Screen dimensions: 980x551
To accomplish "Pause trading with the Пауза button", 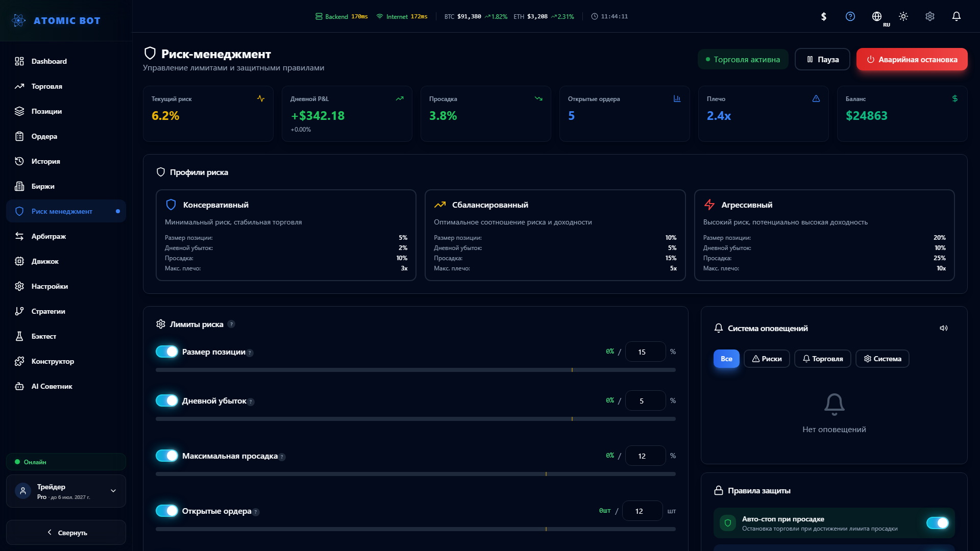I will pos(822,59).
